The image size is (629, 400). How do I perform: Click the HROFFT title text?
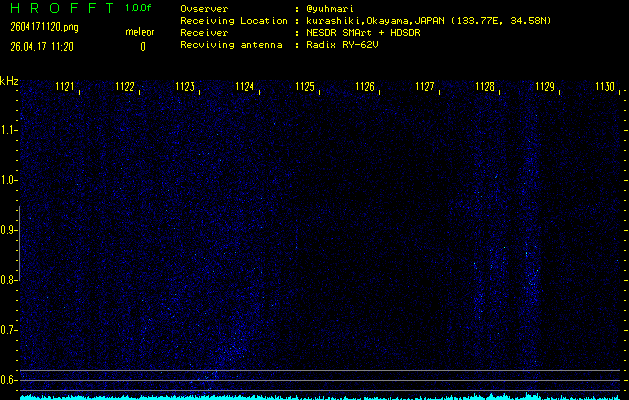63,8
